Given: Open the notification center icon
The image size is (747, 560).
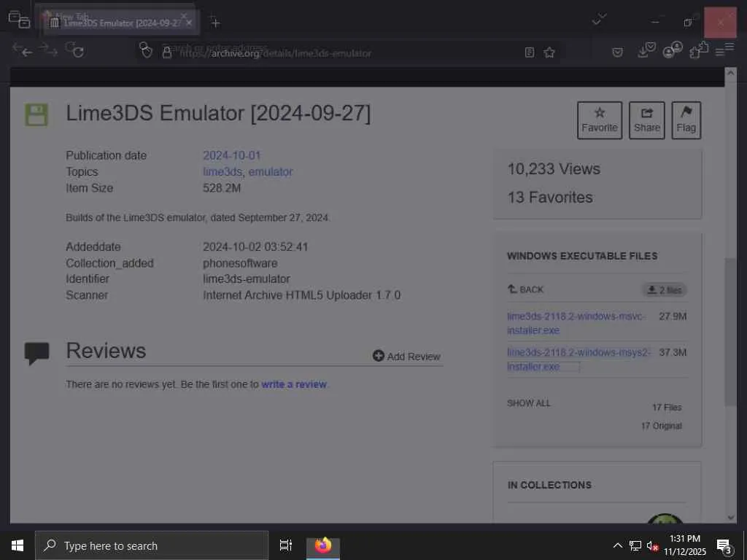Looking at the screenshot, I should click(724, 545).
